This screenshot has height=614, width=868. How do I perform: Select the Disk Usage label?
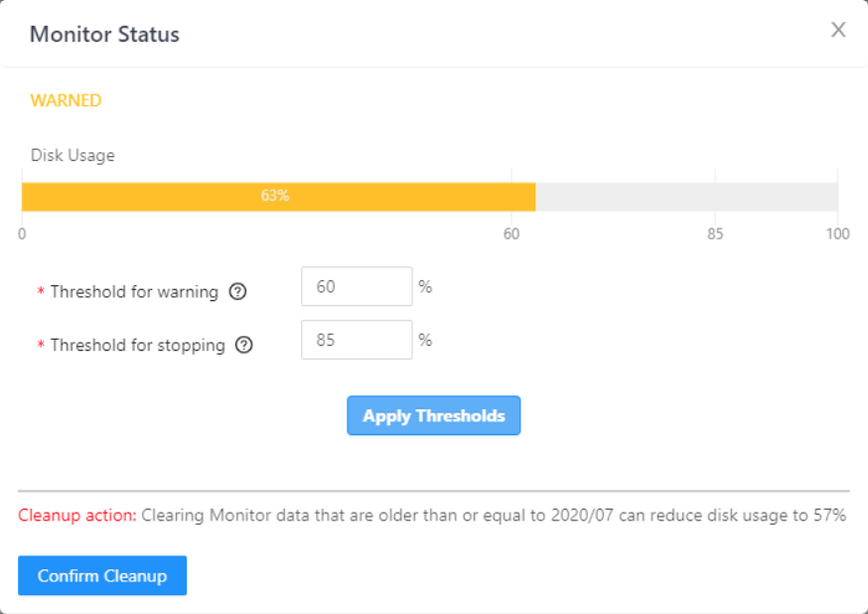tap(72, 155)
